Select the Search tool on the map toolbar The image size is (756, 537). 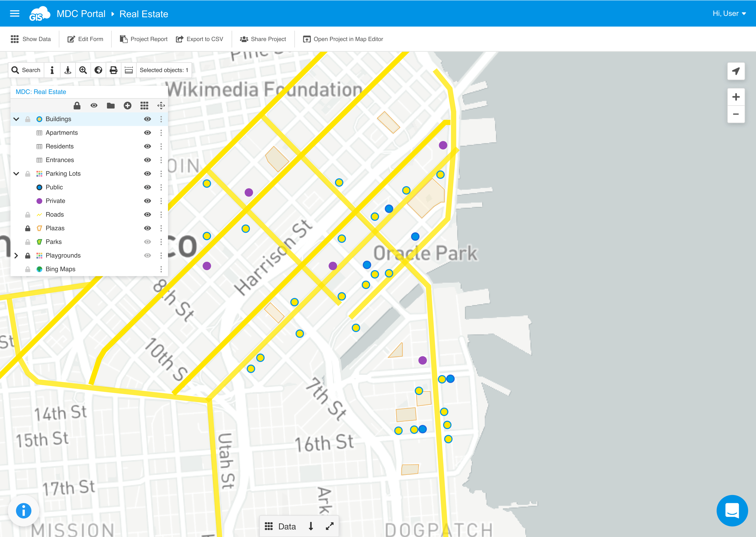[x=26, y=70]
